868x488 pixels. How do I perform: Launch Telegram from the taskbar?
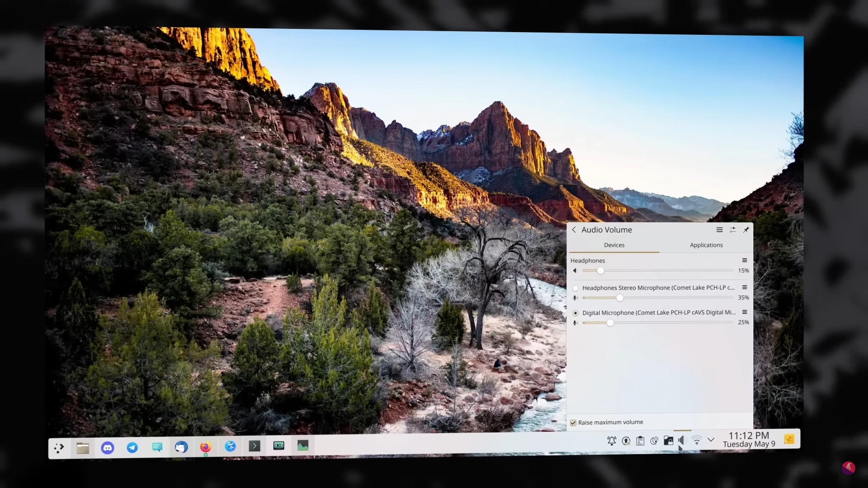tap(132, 447)
